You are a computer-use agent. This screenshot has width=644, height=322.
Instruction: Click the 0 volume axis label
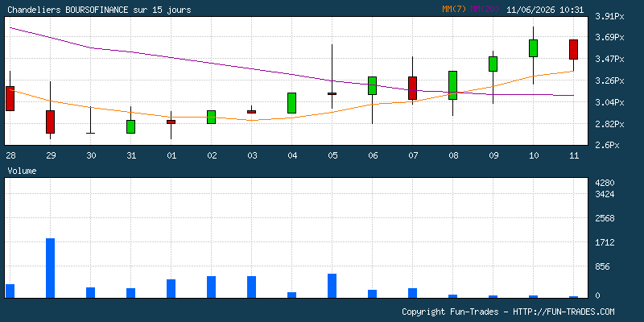(x=597, y=295)
